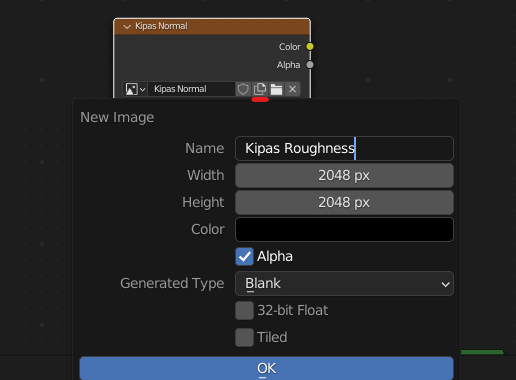Image resolution: width=516 pixels, height=380 pixels.
Task: Open the black Color swatch picker
Action: coord(344,229)
